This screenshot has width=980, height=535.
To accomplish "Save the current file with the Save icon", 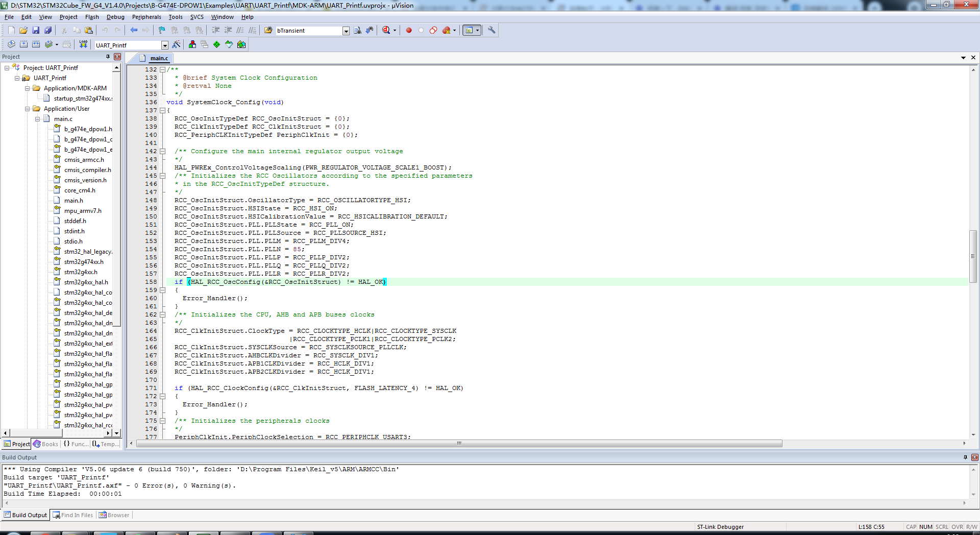I will click(x=36, y=31).
